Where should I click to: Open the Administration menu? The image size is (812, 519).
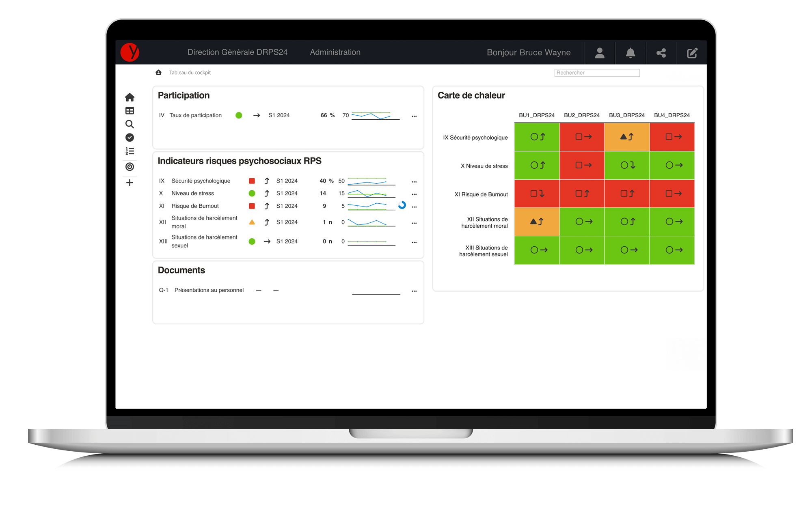[x=335, y=52]
